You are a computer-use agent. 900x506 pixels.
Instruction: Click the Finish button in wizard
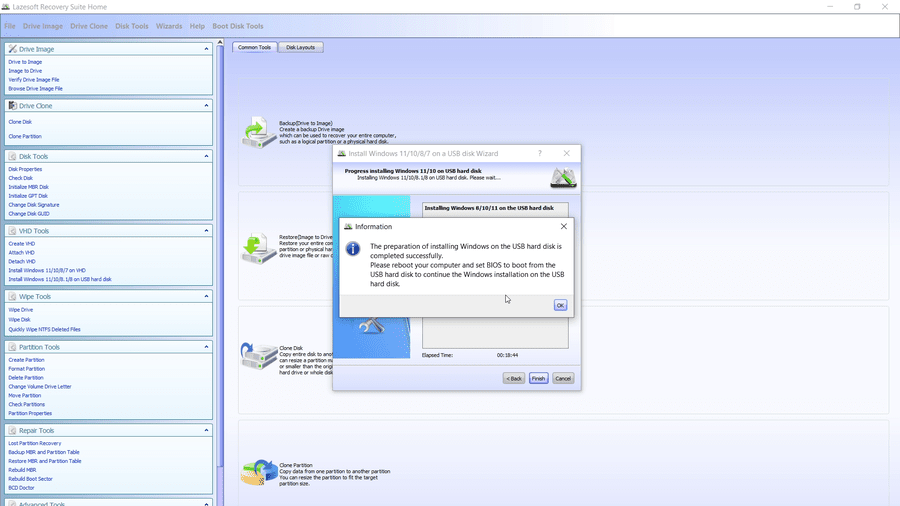pyautogui.click(x=538, y=379)
